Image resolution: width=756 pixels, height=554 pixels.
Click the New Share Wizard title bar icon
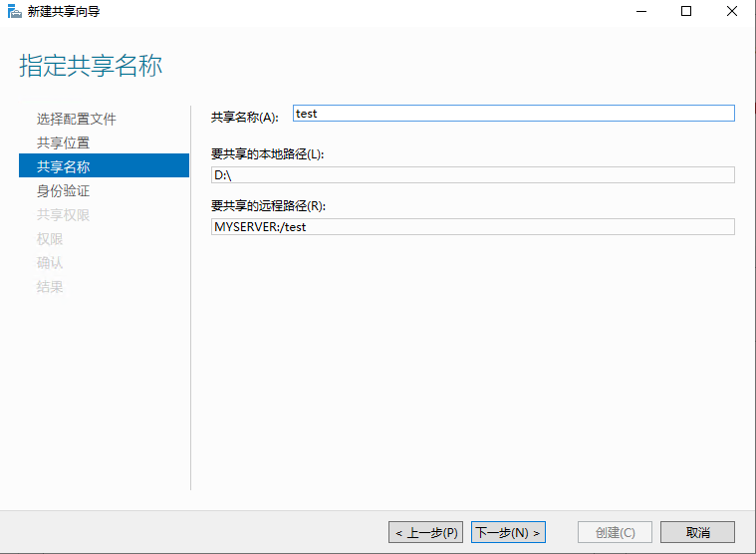click(x=13, y=12)
